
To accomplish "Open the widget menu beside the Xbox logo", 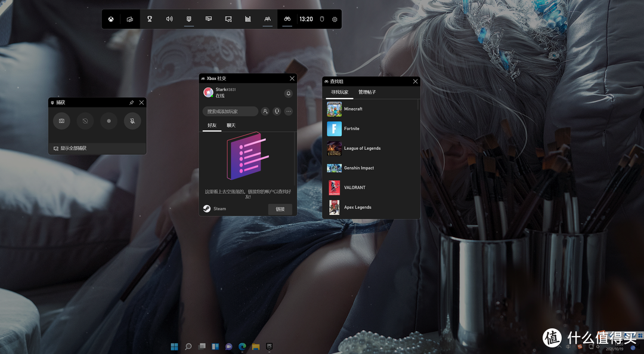I will [x=129, y=19].
